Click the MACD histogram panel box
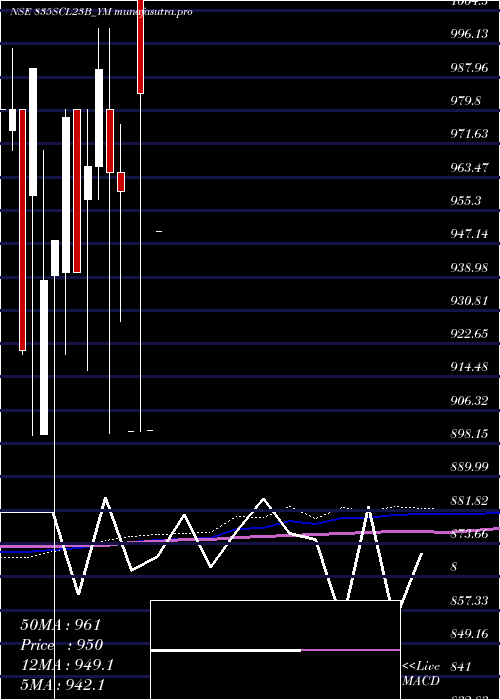500x700 pixels. (x=275, y=650)
